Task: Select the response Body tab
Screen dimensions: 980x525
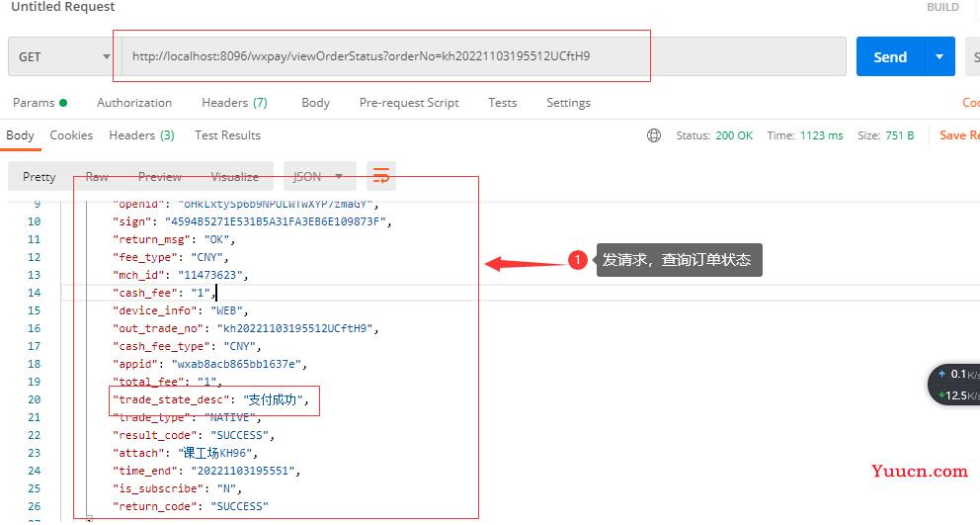Action: (20, 135)
